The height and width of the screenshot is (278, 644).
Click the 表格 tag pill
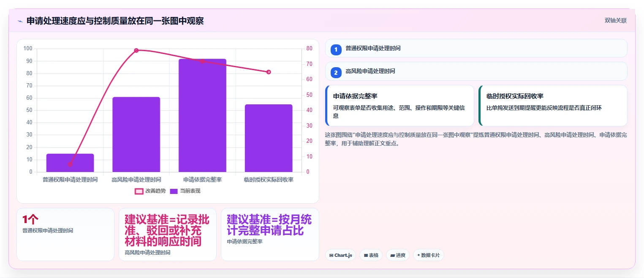pyautogui.click(x=371, y=255)
